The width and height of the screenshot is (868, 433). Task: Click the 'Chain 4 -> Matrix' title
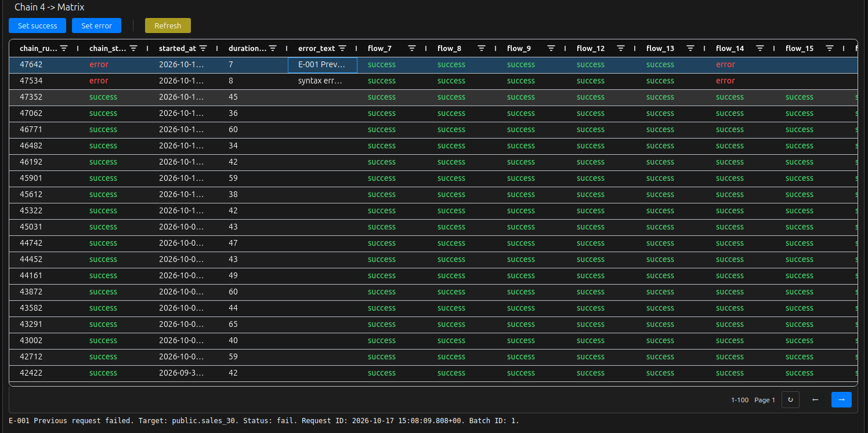tap(49, 7)
